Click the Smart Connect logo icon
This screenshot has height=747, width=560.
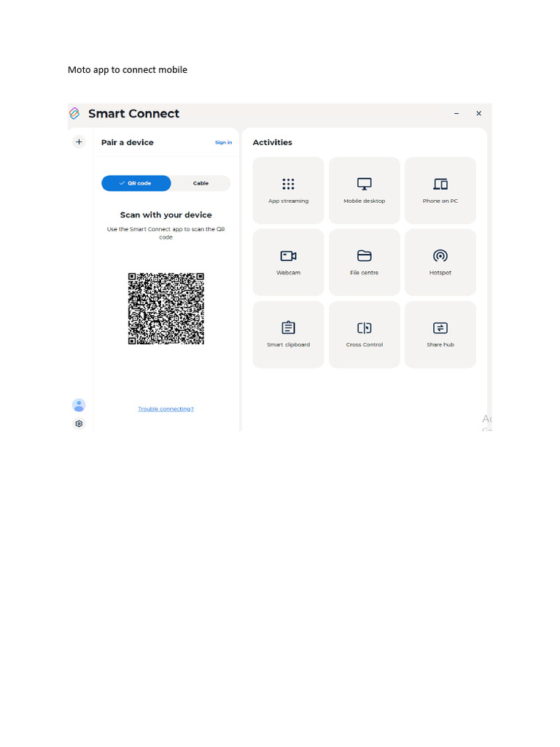74,113
